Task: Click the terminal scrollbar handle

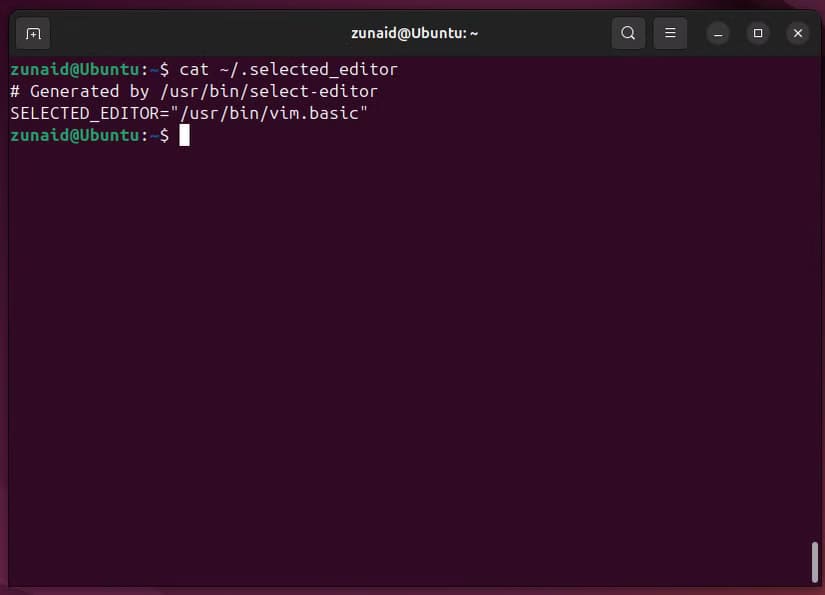Action: [x=814, y=562]
